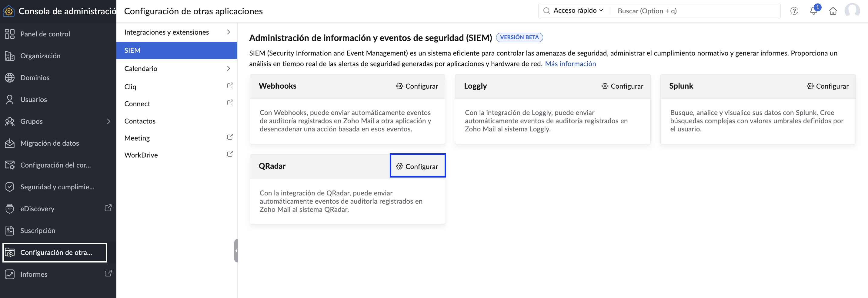Expand the Calendario submenu chevron
The width and height of the screenshot is (868, 298).
pyautogui.click(x=229, y=69)
